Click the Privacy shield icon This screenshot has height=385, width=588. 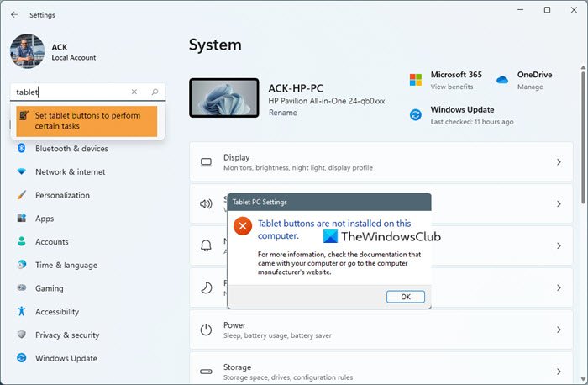pyautogui.click(x=21, y=335)
